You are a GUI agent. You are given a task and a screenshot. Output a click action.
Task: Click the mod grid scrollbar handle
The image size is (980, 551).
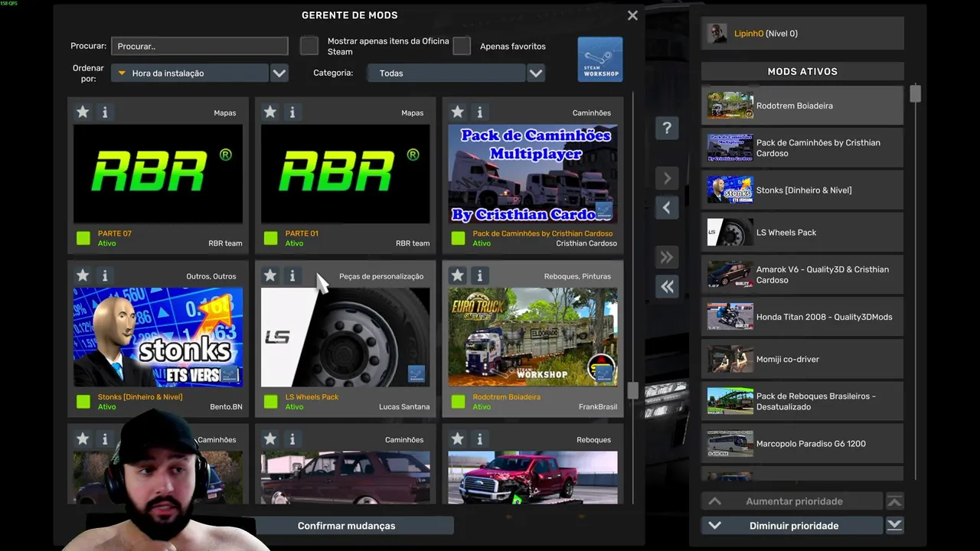click(x=632, y=390)
